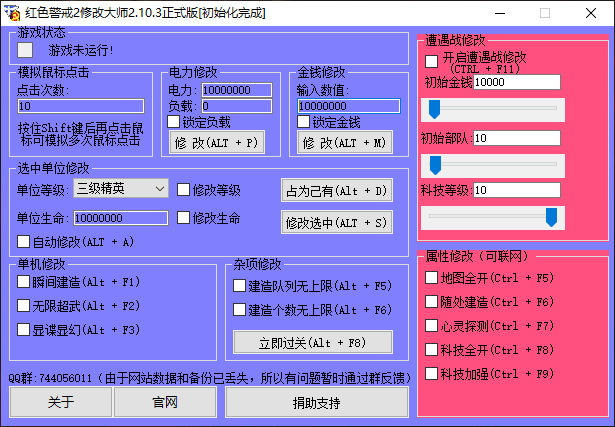615x427 pixels.
Task: Check 显谍显幻(Alt + F3)
Action: [x=24, y=330]
